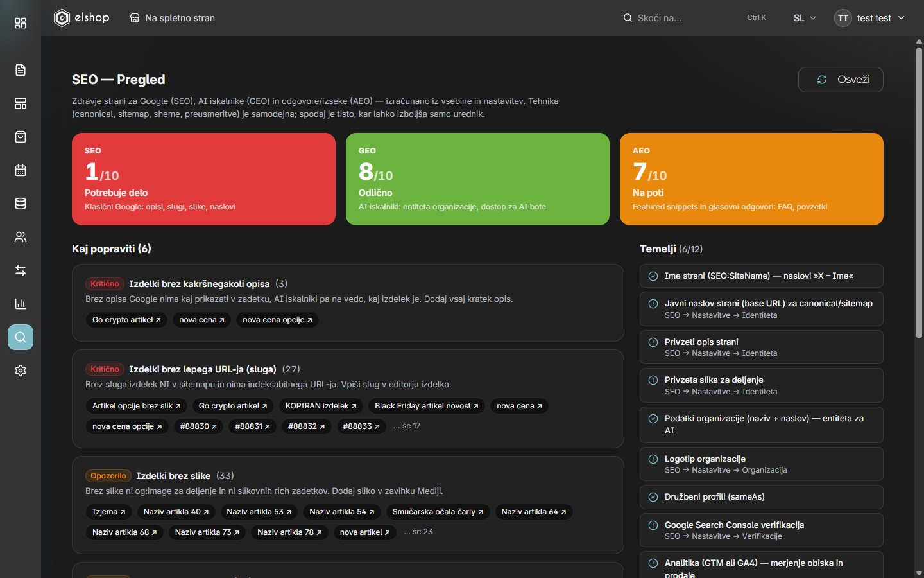Open the Go crypto artikel chip under missing descriptions
Image resolution: width=924 pixels, height=578 pixels.
click(x=126, y=320)
